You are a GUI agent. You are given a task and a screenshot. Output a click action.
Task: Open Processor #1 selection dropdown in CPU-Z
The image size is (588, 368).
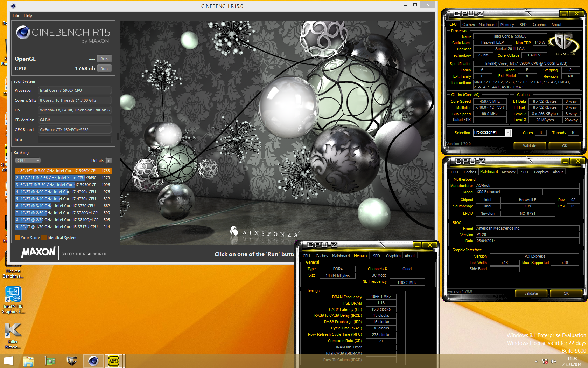pyautogui.click(x=508, y=133)
